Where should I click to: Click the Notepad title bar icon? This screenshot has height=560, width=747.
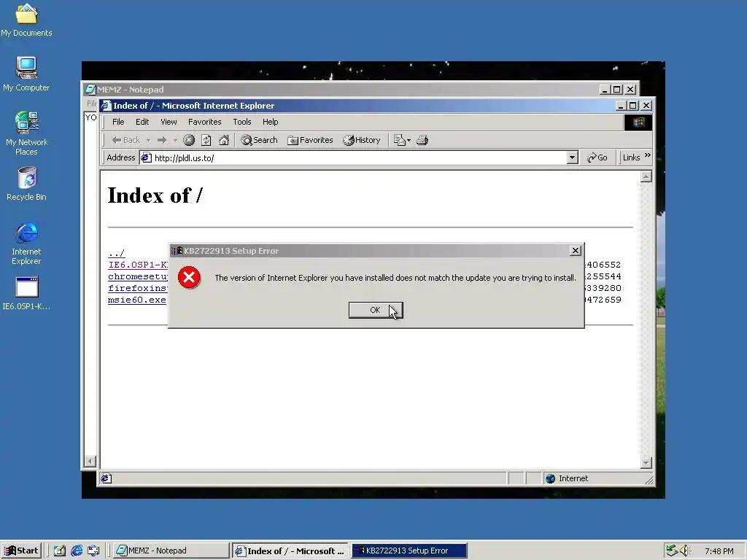tap(90, 90)
